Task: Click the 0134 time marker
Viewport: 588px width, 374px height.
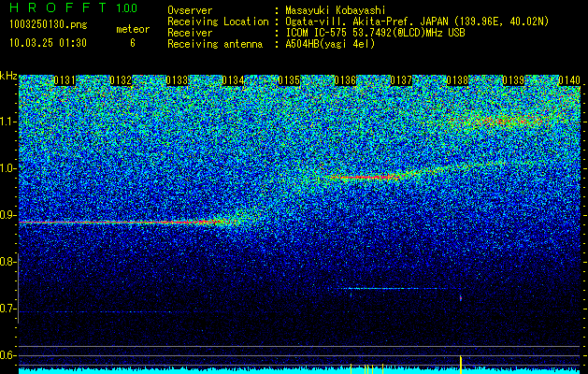Action: (233, 80)
